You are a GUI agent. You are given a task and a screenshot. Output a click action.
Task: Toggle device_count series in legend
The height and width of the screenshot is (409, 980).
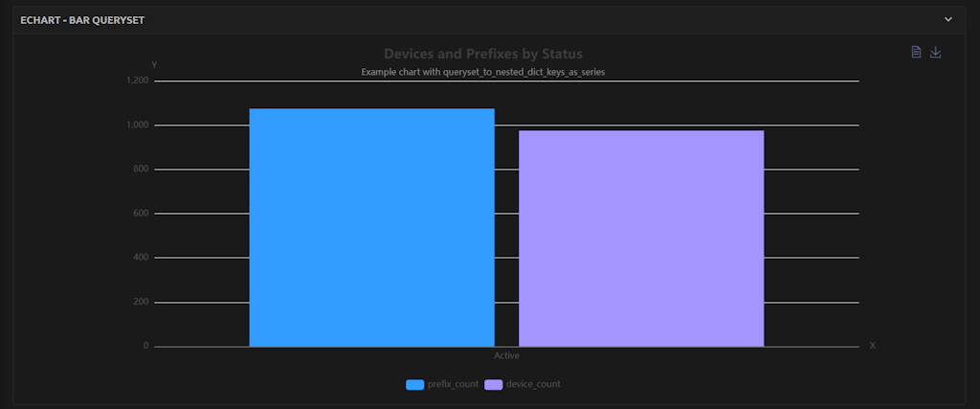click(532, 384)
